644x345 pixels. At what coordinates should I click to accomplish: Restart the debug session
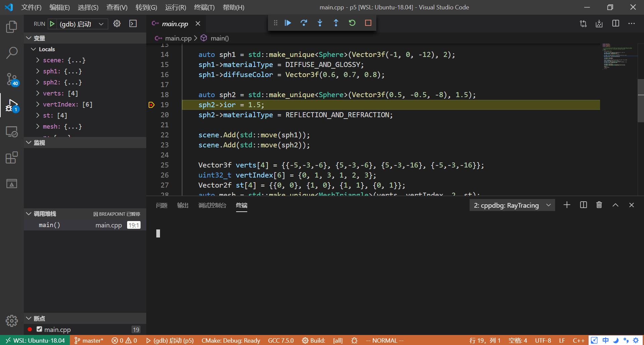pyautogui.click(x=352, y=23)
